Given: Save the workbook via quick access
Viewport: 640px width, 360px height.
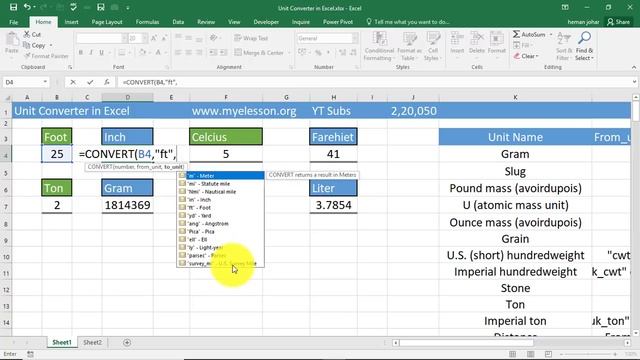Looking at the screenshot, I should coord(13,7).
